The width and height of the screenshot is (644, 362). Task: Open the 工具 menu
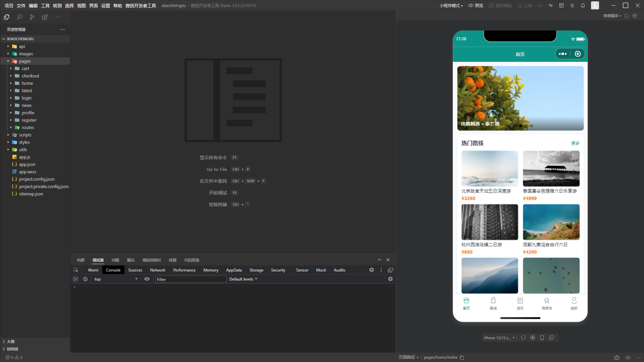45,5
